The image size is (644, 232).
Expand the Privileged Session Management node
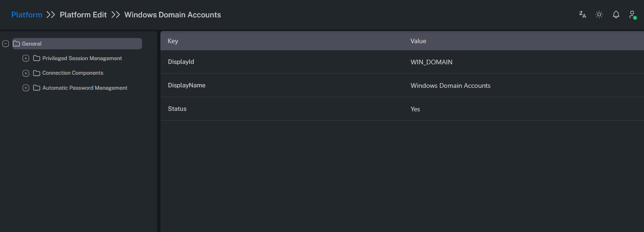pyautogui.click(x=26, y=58)
